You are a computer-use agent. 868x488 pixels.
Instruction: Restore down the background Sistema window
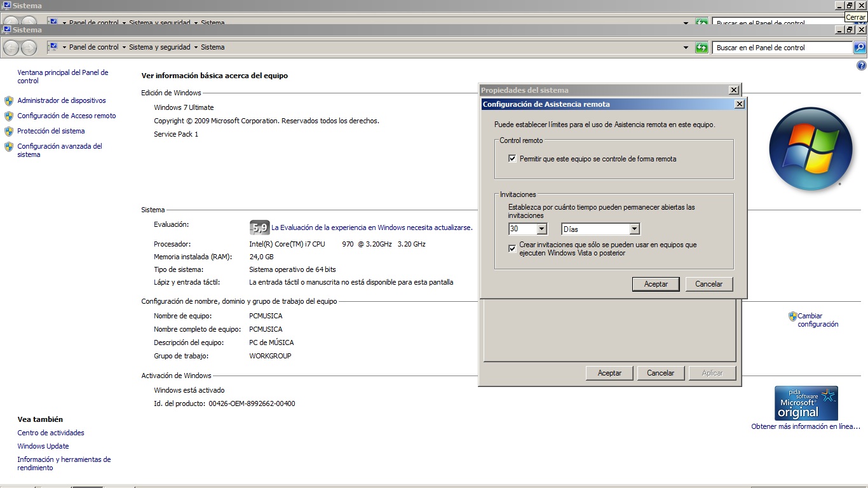[850, 5]
